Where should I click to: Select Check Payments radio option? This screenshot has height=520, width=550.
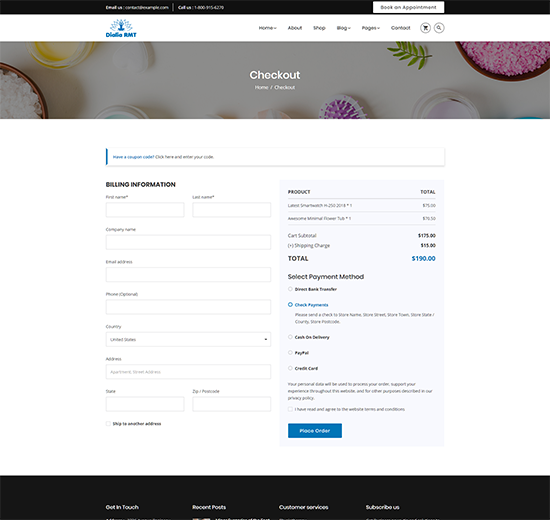point(290,305)
